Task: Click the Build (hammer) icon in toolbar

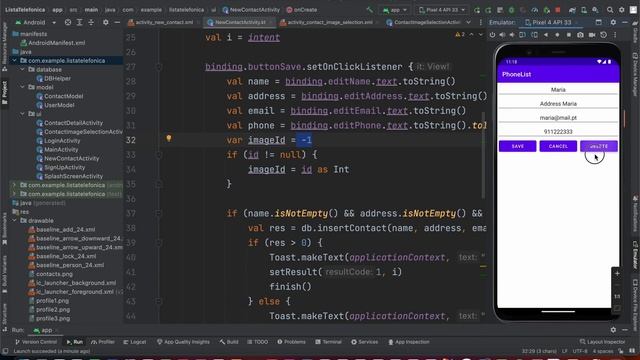Action: coord(369,10)
